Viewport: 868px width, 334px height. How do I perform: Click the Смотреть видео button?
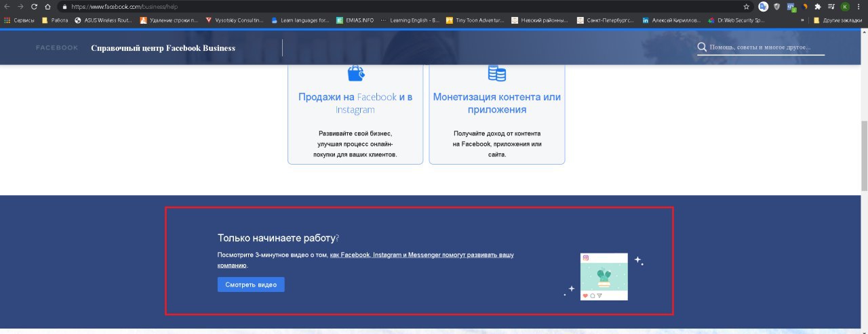[x=251, y=285]
